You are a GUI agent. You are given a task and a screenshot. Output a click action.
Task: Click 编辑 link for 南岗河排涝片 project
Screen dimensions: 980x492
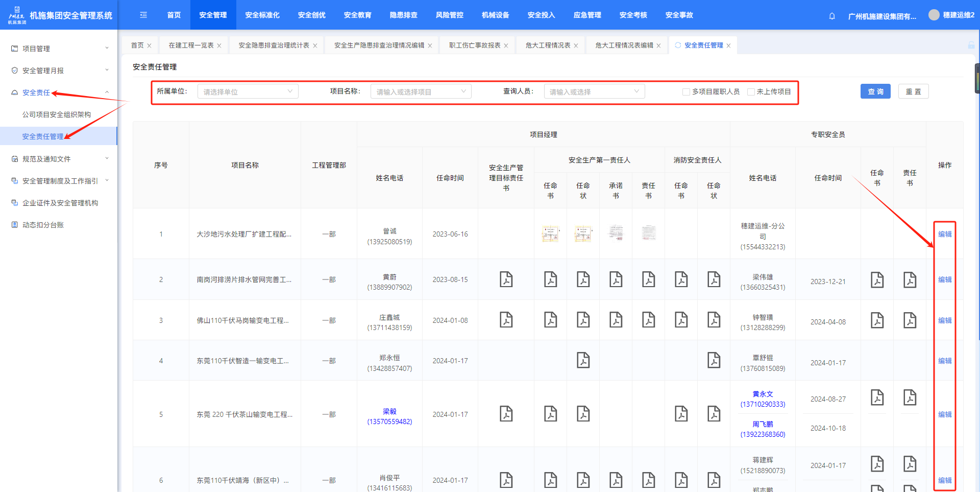pyautogui.click(x=944, y=279)
